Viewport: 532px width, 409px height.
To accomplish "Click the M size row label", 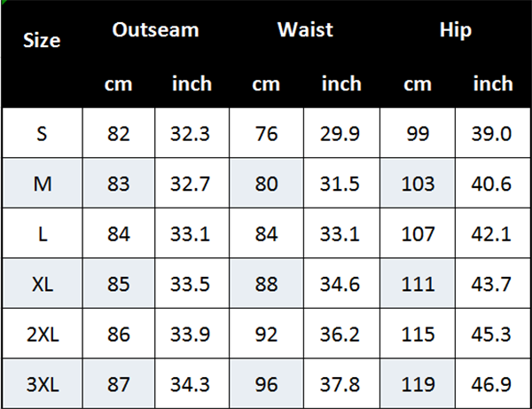I will tap(42, 185).
